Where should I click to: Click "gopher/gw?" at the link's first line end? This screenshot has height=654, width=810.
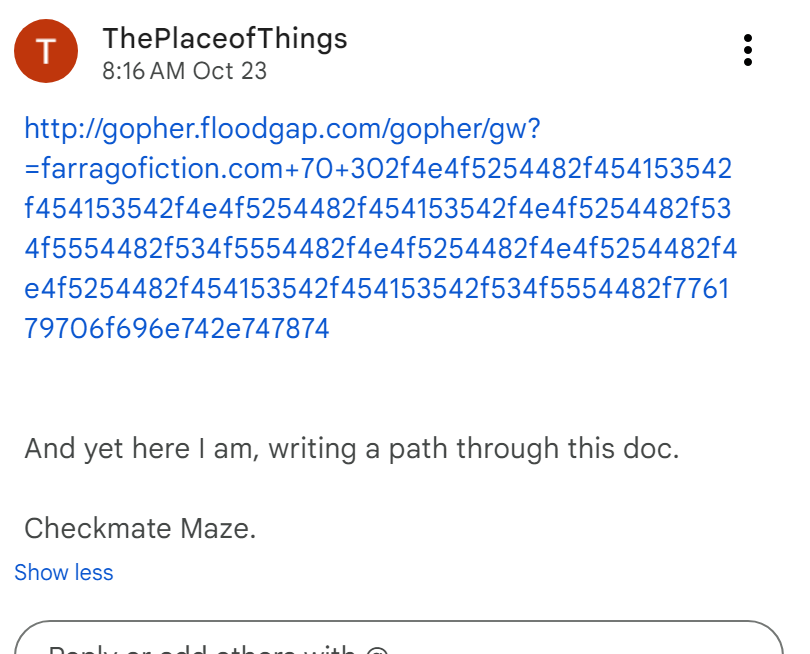(x=500, y=129)
